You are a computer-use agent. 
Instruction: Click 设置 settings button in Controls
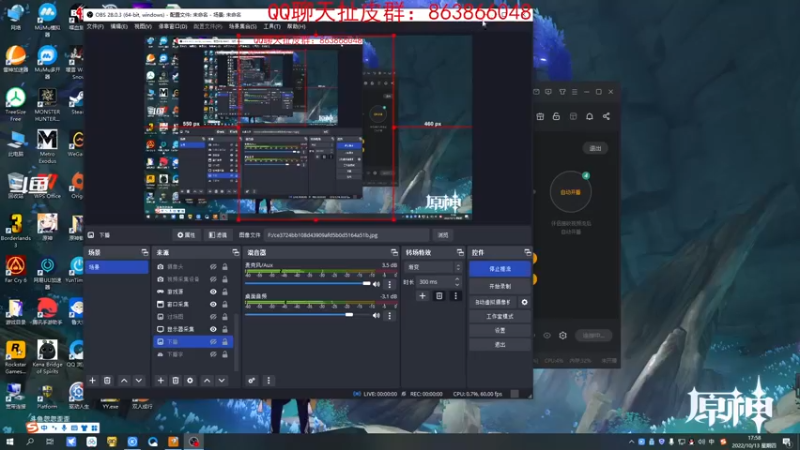point(500,331)
